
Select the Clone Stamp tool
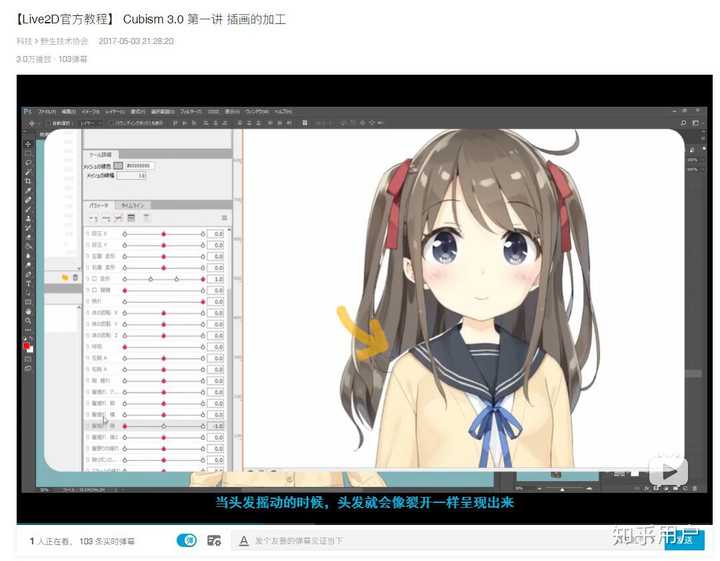(x=28, y=219)
